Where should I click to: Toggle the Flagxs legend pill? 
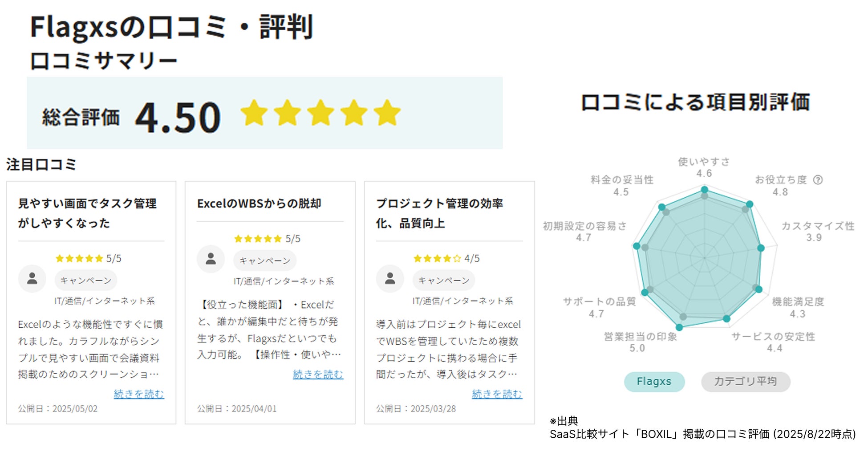654,382
